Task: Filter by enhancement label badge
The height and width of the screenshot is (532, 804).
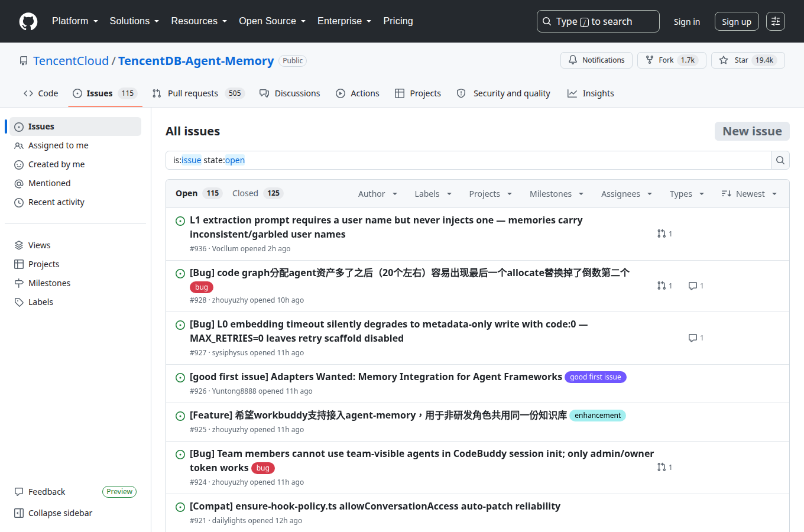Action: pos(598,416)
